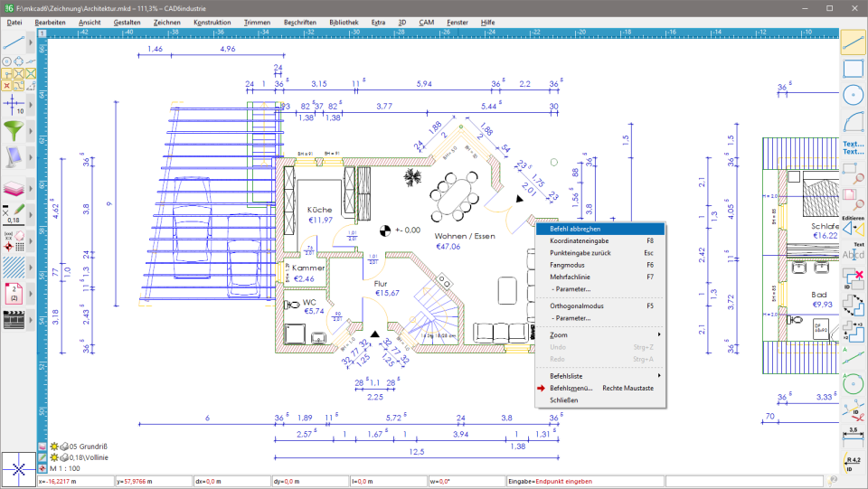Select the arc tool in right toolbar

[853, 121]
